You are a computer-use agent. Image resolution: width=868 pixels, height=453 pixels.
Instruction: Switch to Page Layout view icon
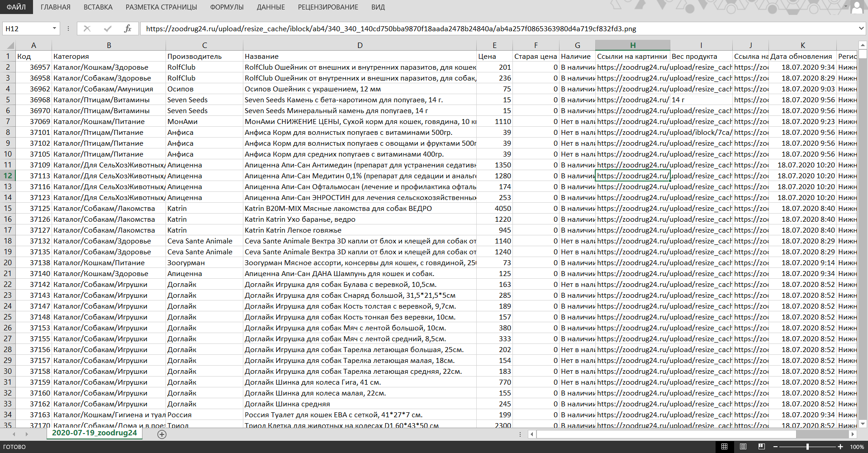point(743,447)
